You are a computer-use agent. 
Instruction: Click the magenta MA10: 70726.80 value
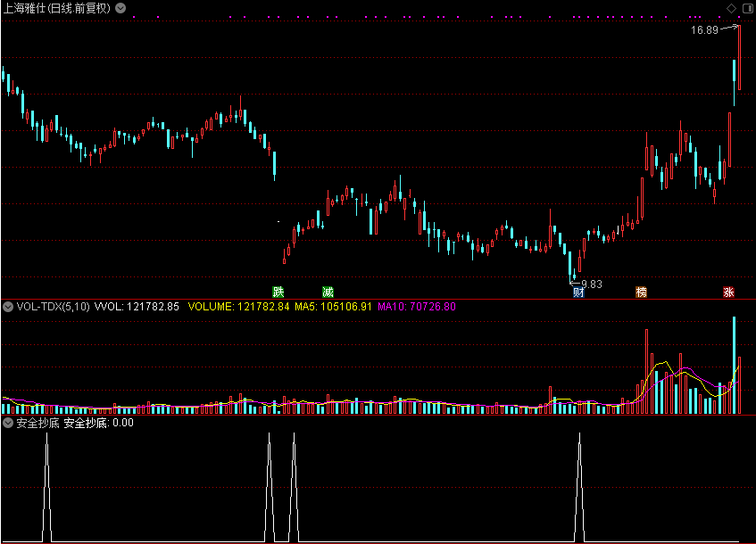coord(417,307)
